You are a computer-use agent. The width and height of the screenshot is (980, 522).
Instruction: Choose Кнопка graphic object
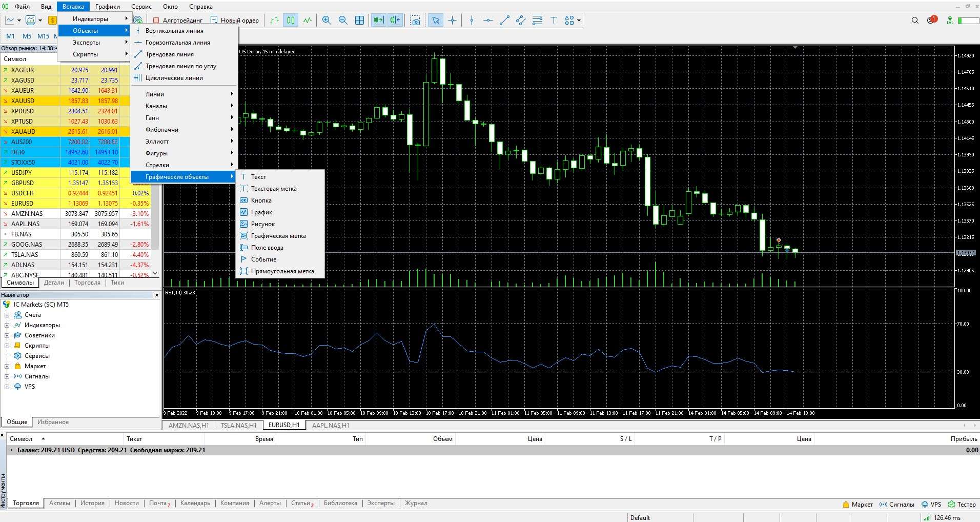pos(280,200)
